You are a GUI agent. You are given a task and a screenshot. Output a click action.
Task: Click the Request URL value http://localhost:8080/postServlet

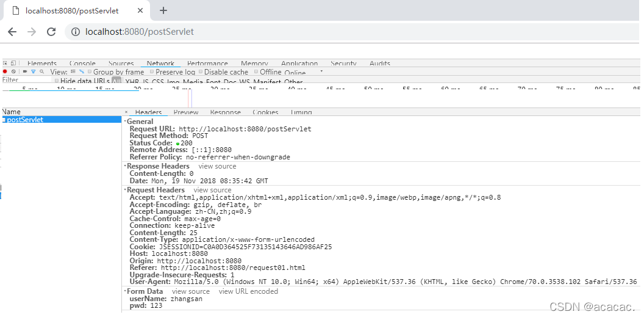245,129
